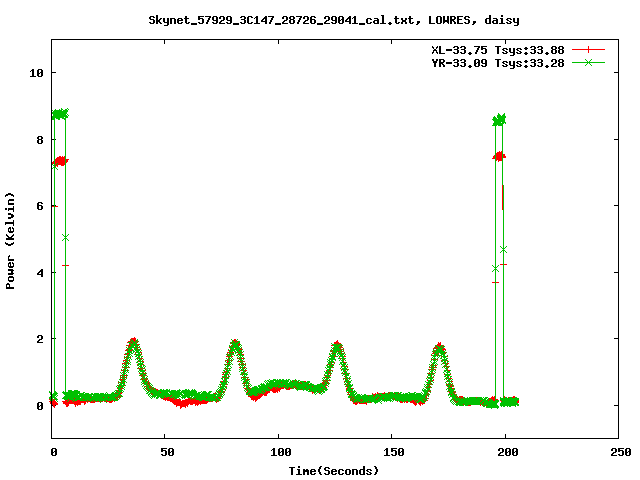Click the red XL legend line sample

pos(589,49)
